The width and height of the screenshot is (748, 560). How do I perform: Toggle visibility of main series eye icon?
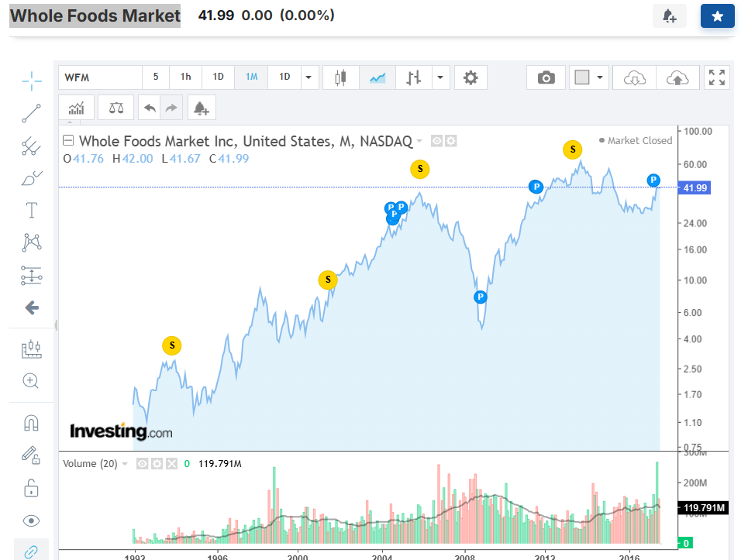[436, 141]
